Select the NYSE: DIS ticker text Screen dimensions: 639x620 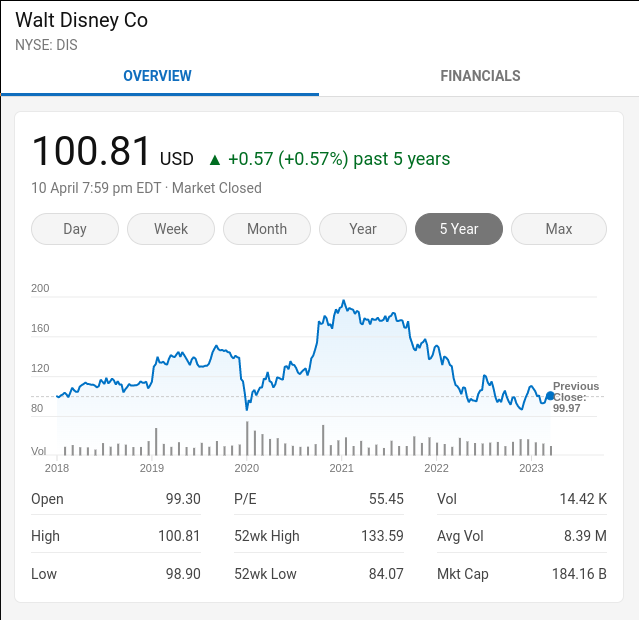[46, 45]
